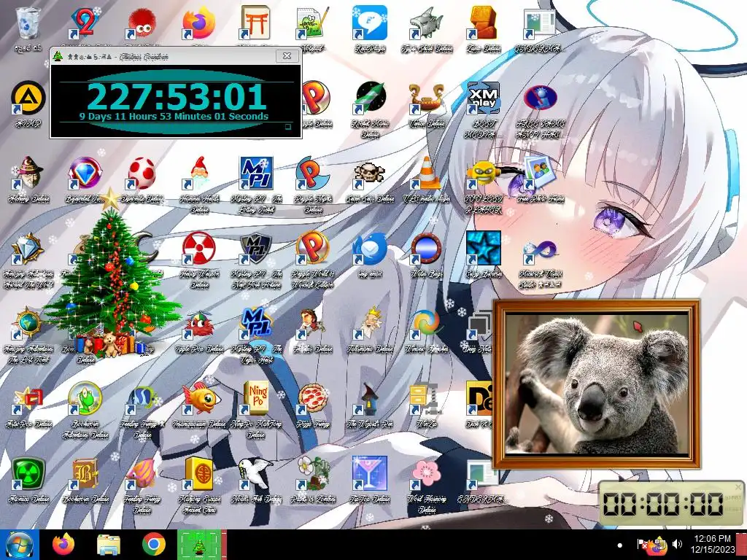Select the NingPo MahJong Deluxe shortcut
This screenshot has height=560, width=747.
pos(256,399)
